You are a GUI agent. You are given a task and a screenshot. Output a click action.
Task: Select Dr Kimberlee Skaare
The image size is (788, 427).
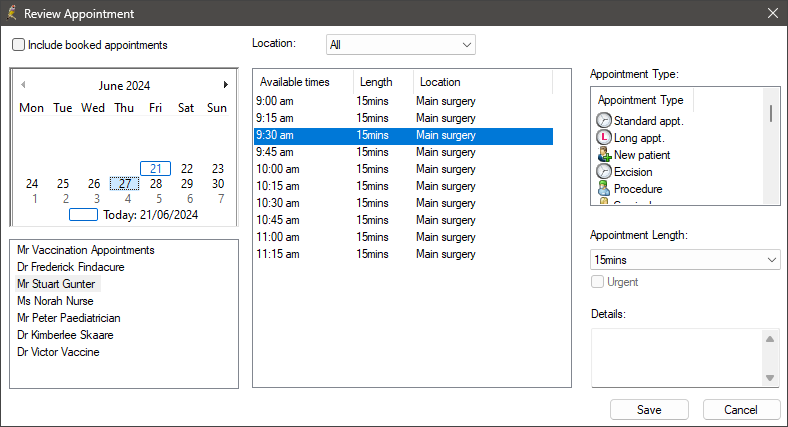pos(65,335)
